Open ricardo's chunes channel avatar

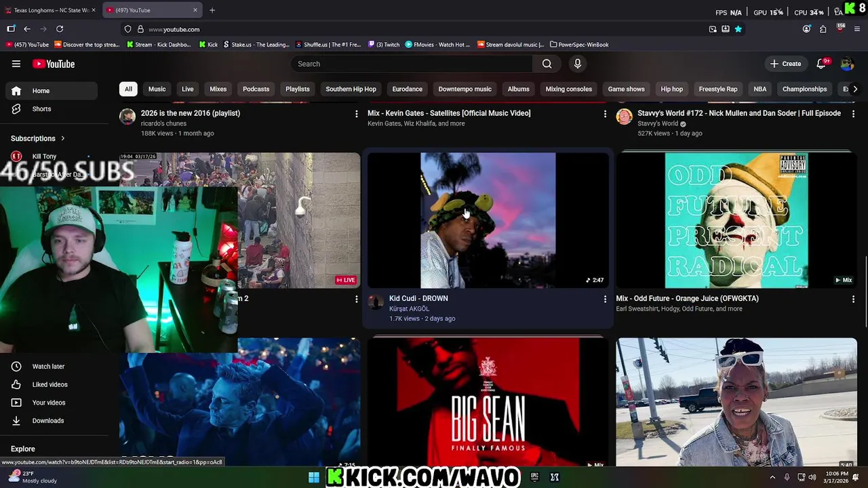click(x=127, y=117)
